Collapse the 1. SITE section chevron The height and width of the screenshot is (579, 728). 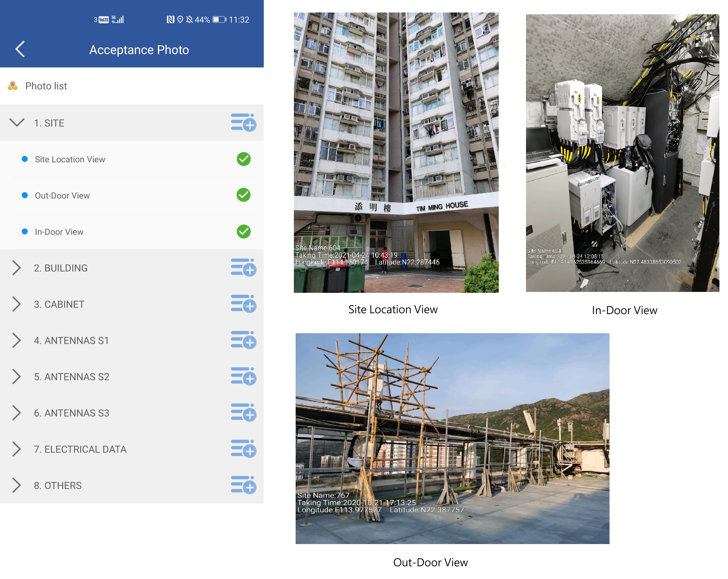17,123
